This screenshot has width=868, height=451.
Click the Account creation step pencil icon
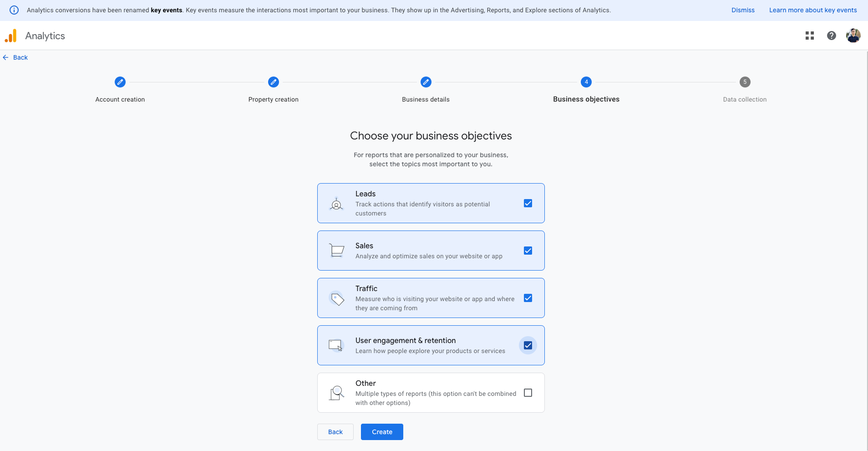(120, 82)
